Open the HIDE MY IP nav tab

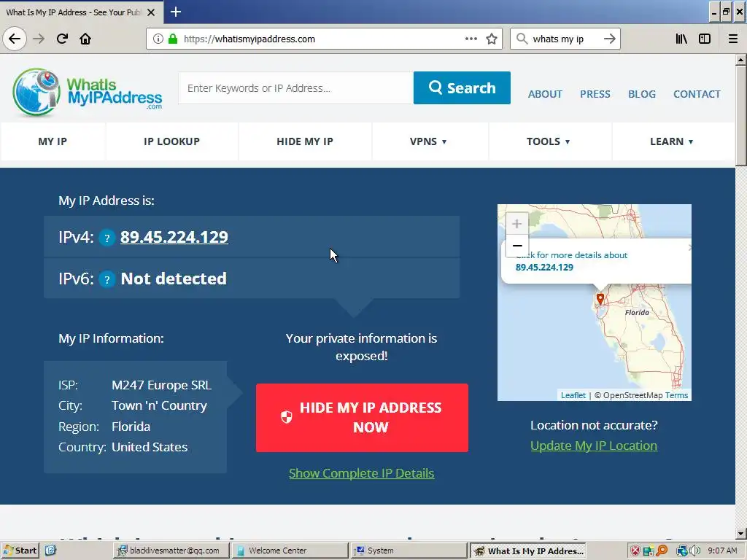(305, 141)
